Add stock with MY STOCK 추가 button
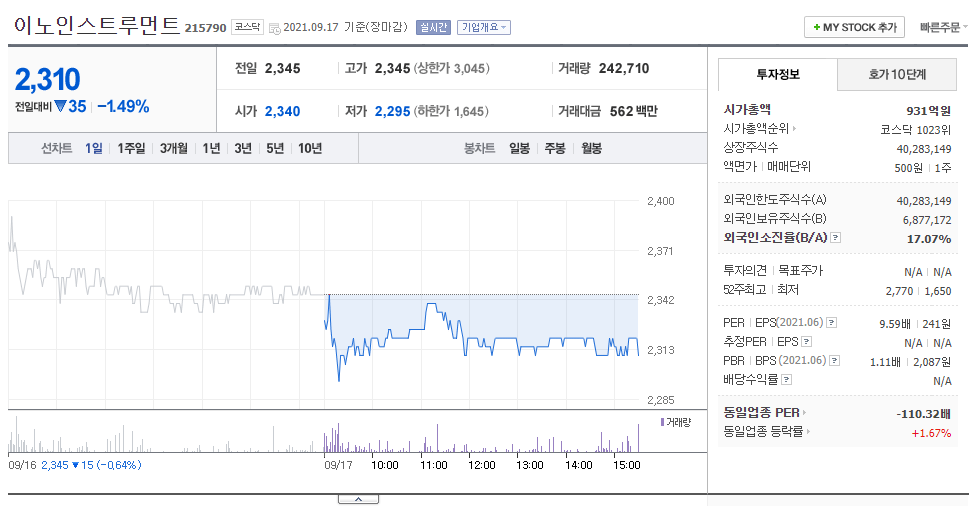The image size is (975, 506). (854, 27)
